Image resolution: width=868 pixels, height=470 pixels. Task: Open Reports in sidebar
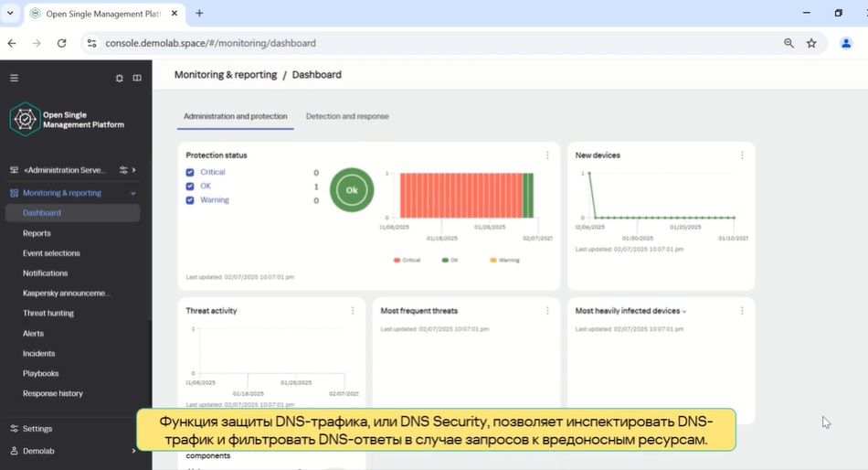(37, 233)
